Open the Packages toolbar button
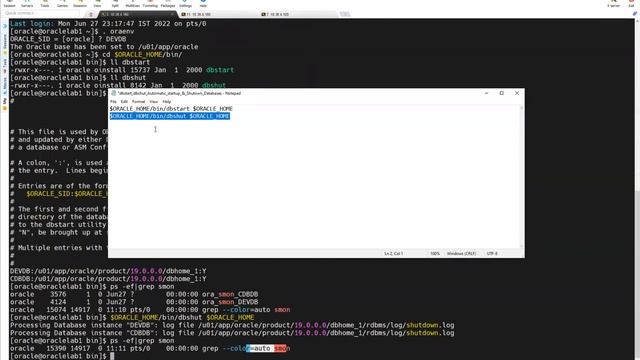The image size is (640, 360). click(x=168, y=4)
